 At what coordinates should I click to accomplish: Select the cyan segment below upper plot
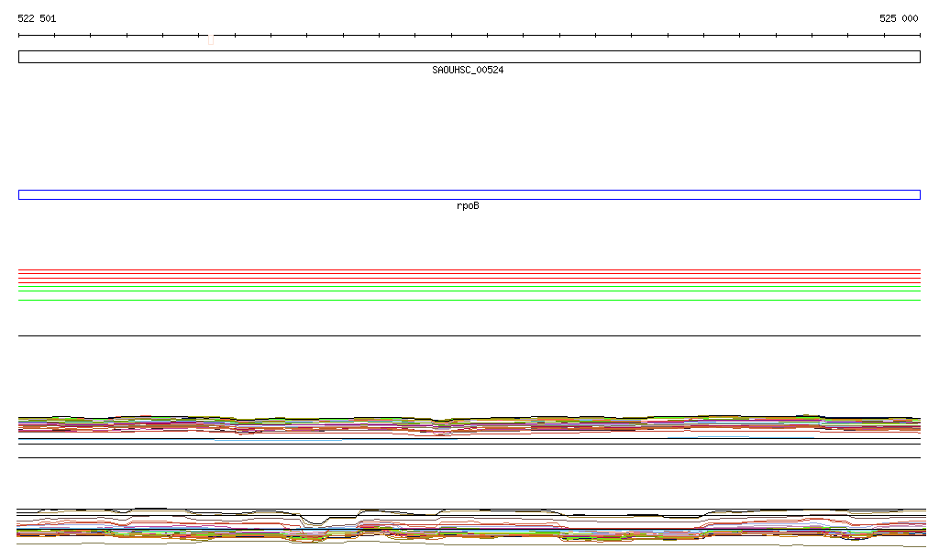tap(278, 440)
